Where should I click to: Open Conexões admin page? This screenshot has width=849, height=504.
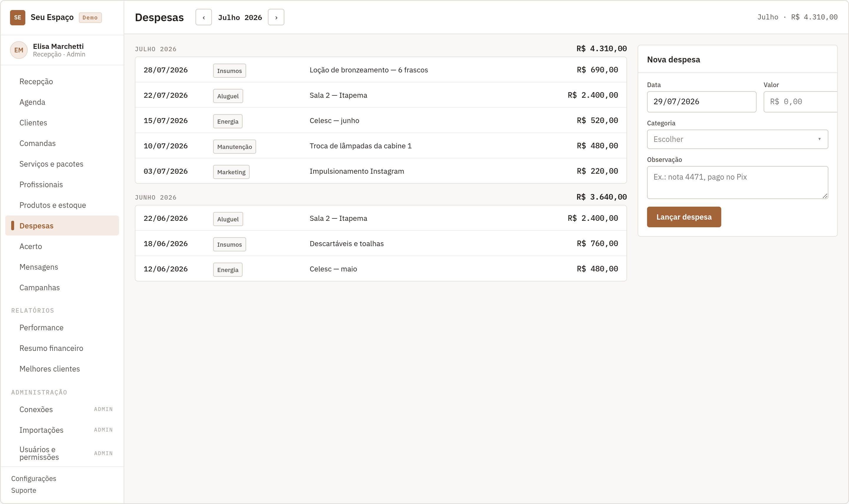(62, 409)
